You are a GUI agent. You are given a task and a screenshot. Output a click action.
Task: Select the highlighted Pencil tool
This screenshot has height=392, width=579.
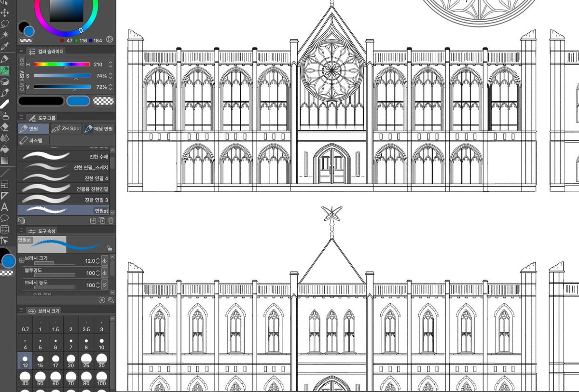[x=5, y=70]
